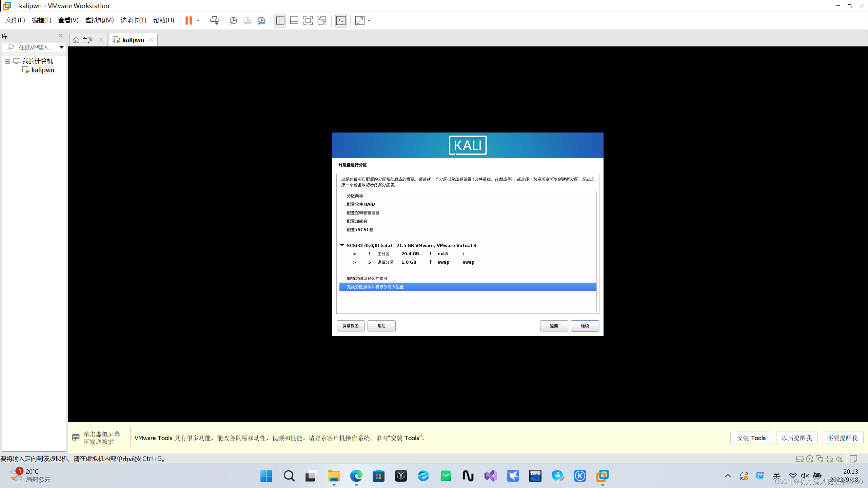Open Windows taskbar search

point(289,476)
